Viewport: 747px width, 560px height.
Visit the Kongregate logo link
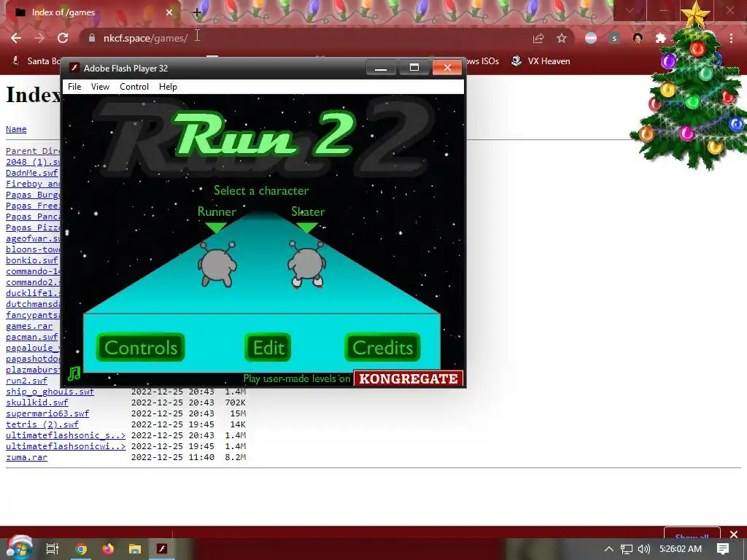(409, 378)
